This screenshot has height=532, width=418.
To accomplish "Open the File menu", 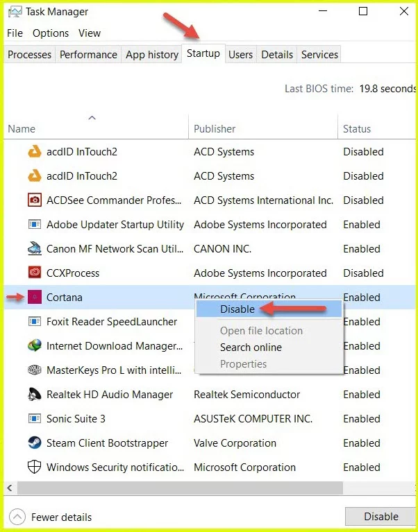I will [15, 33].
